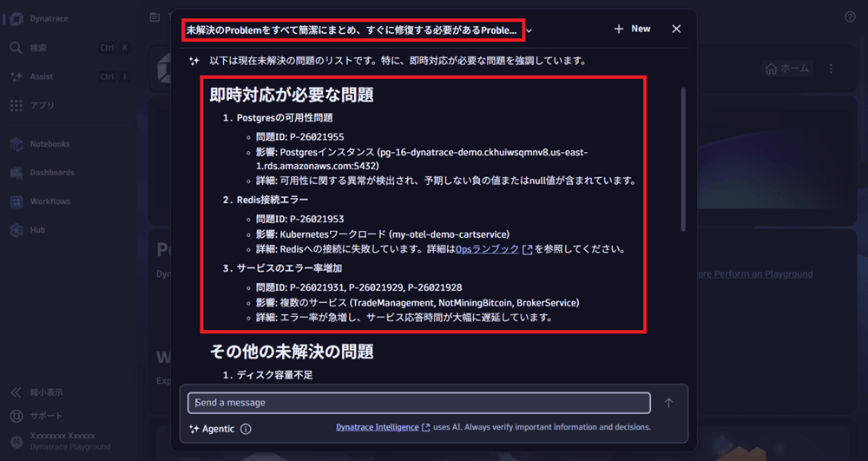Click the info icon beside Agentic

click(246, 429)
